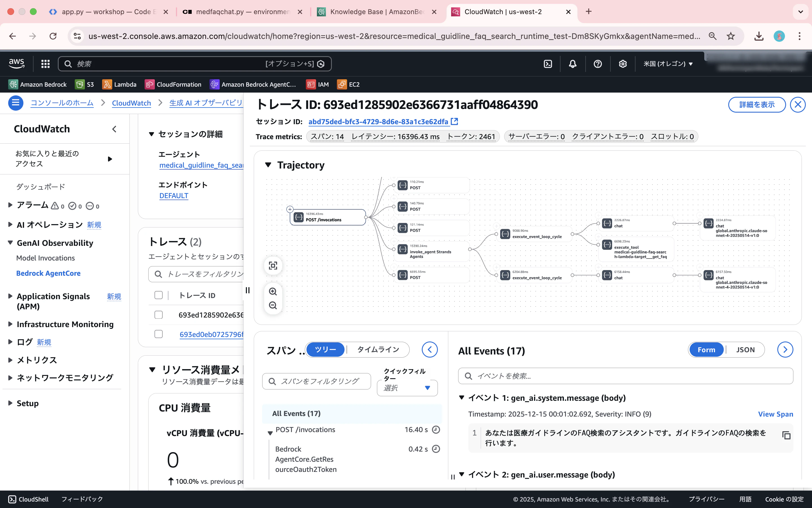The height and width of the screenshot is (508, 812).
Task: Open a new browser tab
Action: pos(588,12)
